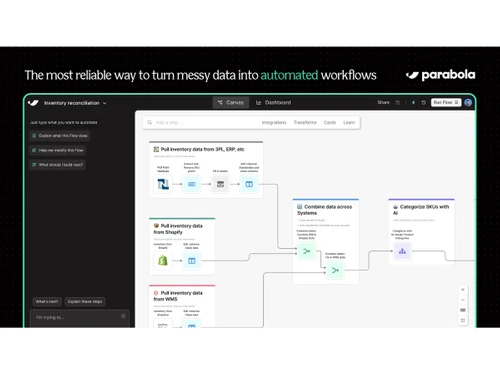Open the Learn tab in step bar
Viewport: 500px width, 375px height.
pyautogui.click(x=349, y=122)
